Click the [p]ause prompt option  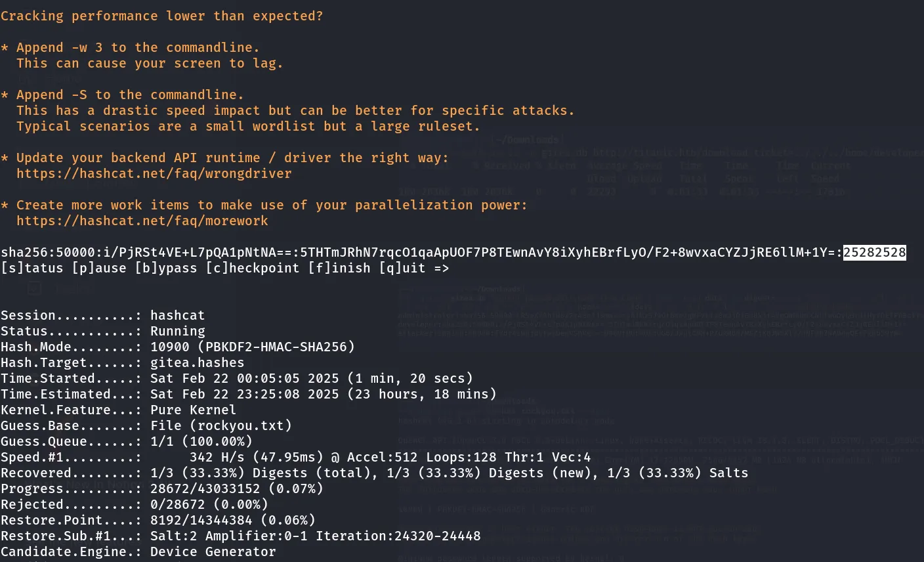click(x=99, y=269)
